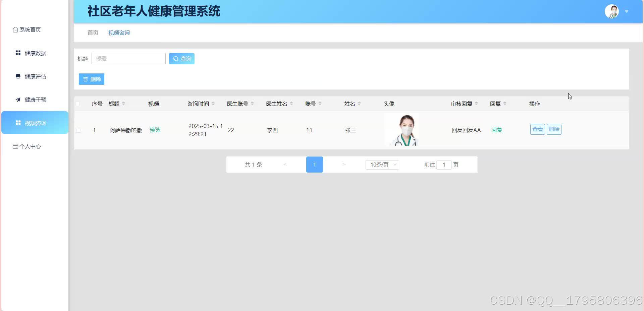Click the previous page arrow
This screenshot has width=644, height=311.
pos(285,165)
